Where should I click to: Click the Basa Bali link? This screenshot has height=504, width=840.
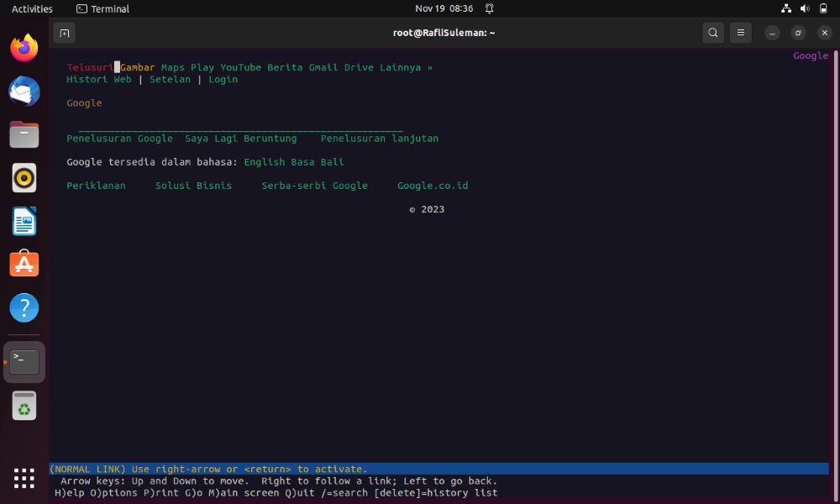[318, 162]
